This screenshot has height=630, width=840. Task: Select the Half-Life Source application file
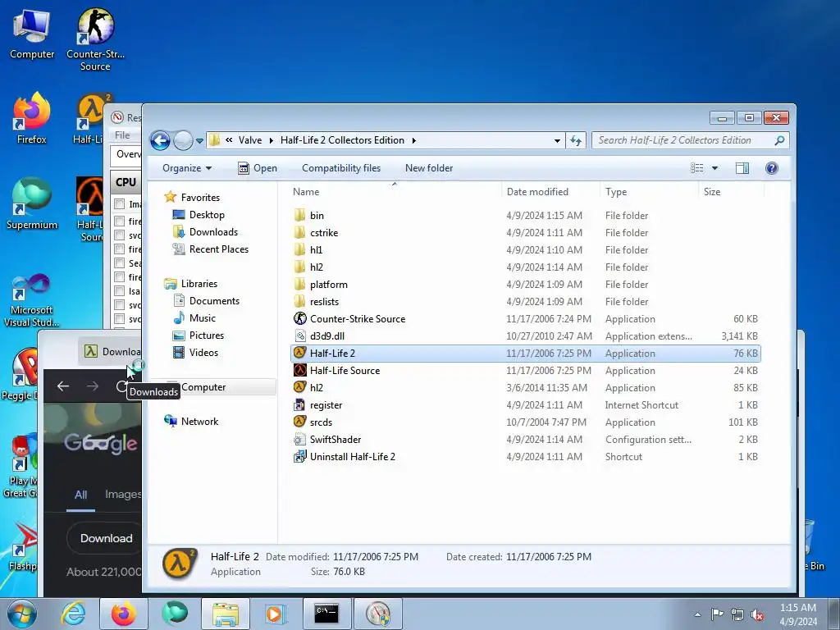pyautogui.click(x=526, y=370)
